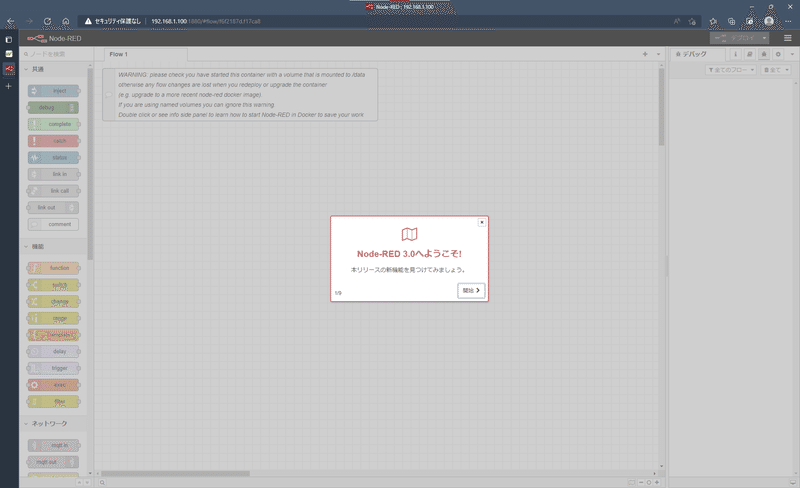Show the info sidebar tab icon
800x488 pixels.
coord(735,54)
